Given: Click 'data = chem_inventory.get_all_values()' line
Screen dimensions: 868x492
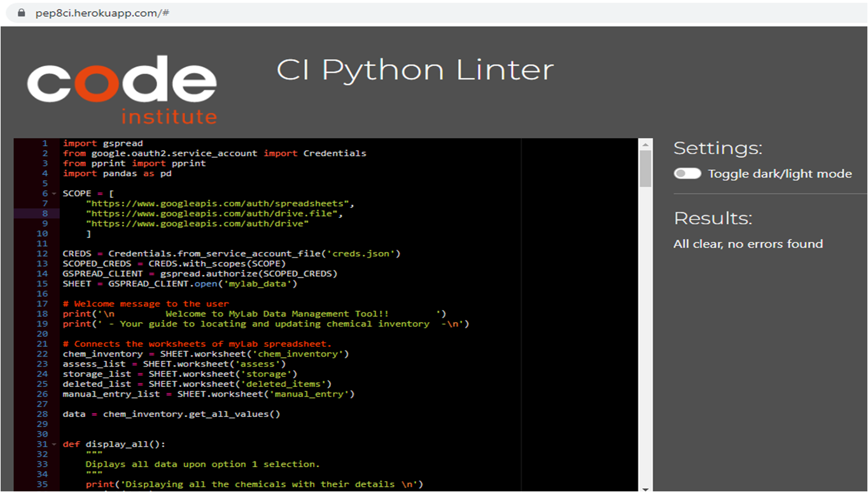Looking at the screenshot, I should [171, 414].
